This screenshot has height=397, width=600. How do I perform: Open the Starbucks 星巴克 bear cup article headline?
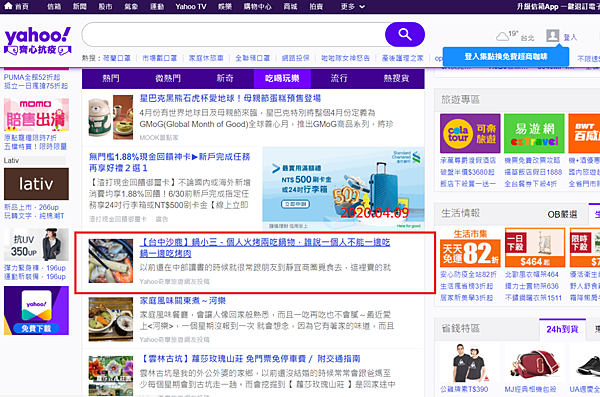[230, 98]
